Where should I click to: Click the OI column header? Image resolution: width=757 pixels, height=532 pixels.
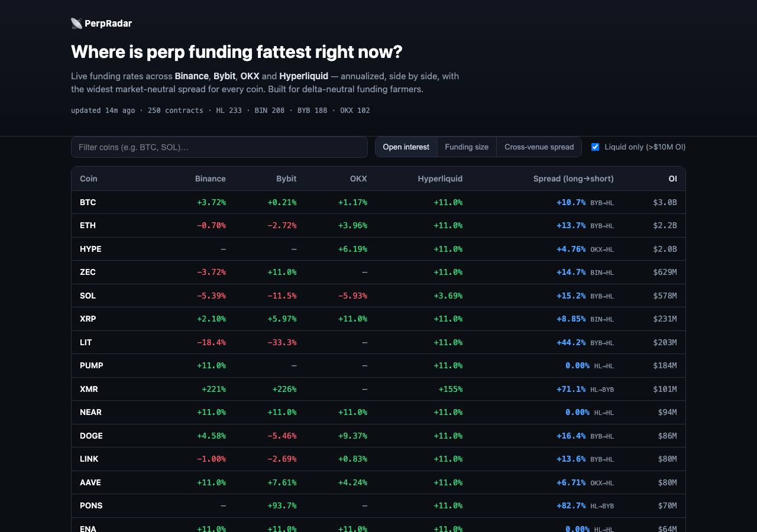click(672, 179)
